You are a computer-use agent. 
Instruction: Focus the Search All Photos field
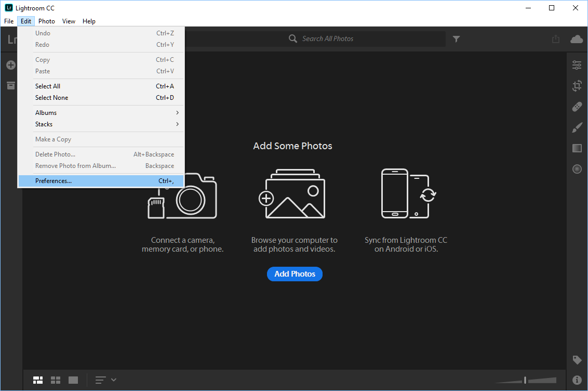[x=315, y=38]
